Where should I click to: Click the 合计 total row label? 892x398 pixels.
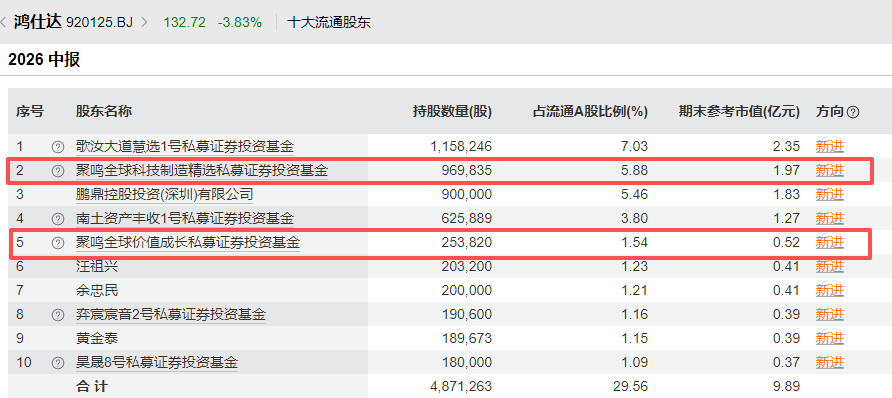(92, 387)
